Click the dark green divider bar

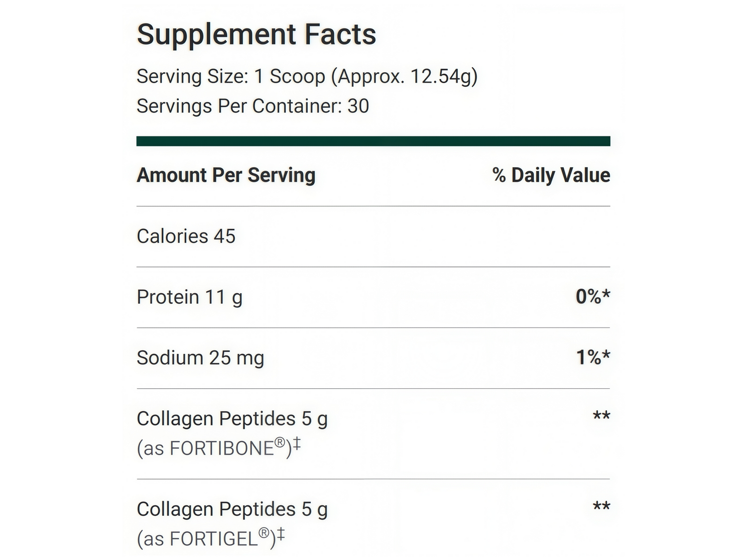(373, 141)
